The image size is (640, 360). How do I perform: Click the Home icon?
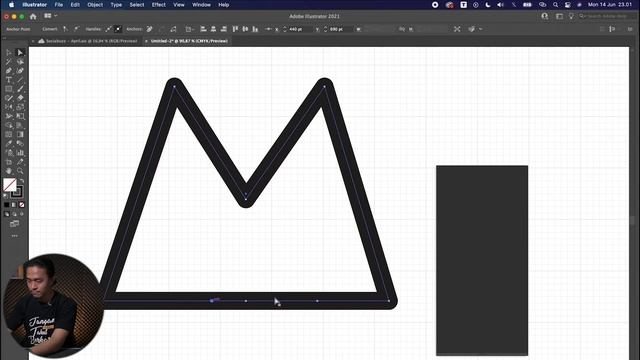coord(33,16)
